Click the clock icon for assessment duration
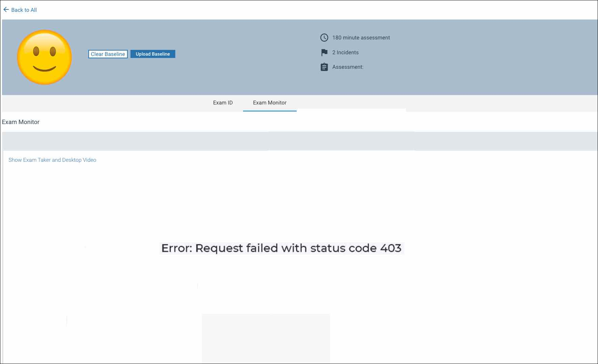The width and height of the screenshot is (598, 364). click(x=324, y=38)
